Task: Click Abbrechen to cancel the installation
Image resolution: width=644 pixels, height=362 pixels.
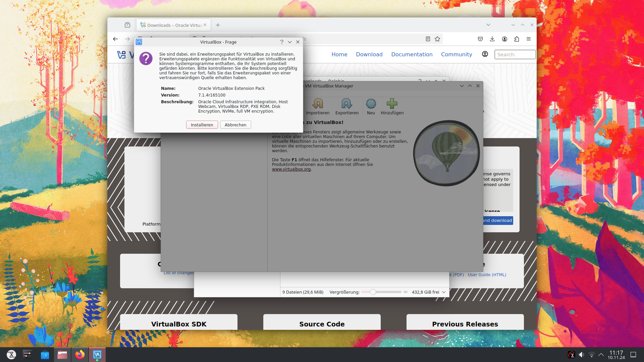Action: point(235,125)
